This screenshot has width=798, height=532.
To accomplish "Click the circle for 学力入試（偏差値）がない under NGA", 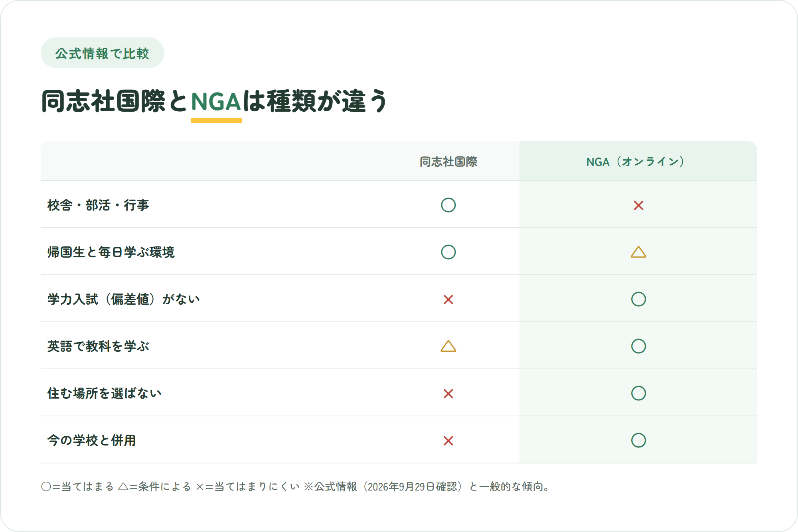I will (x=638, y=299).
